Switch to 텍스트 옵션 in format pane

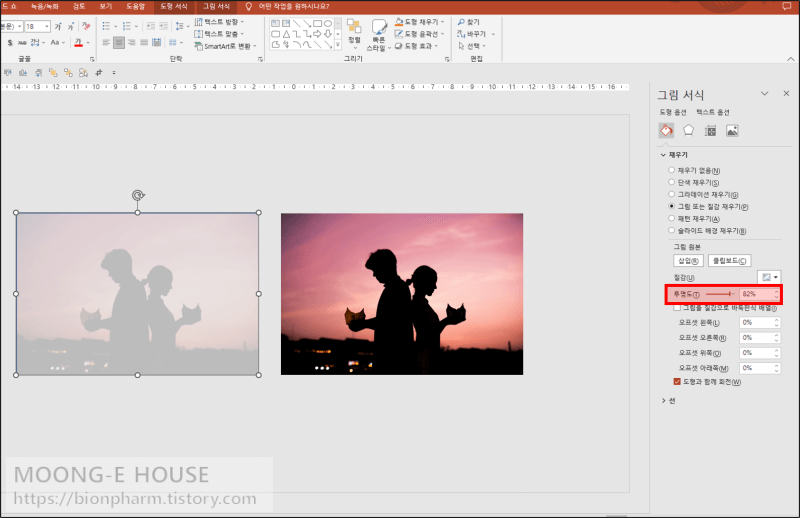[x=713, y=112]
